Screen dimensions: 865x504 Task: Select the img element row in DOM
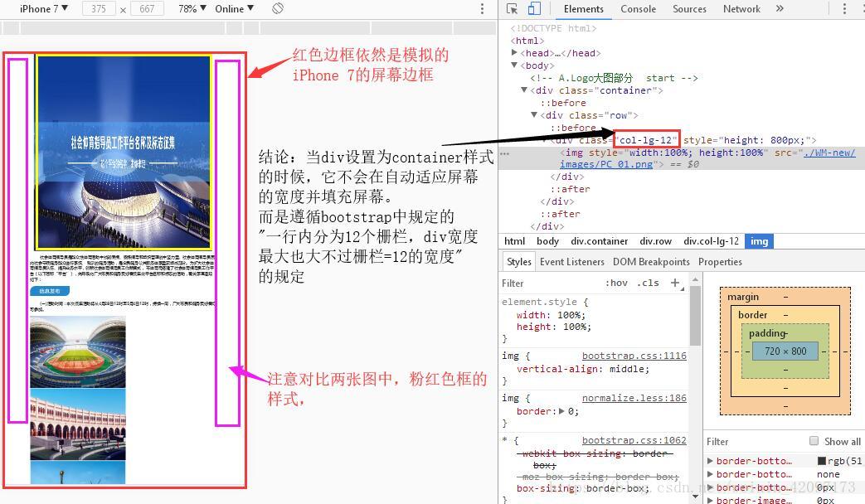681,158
